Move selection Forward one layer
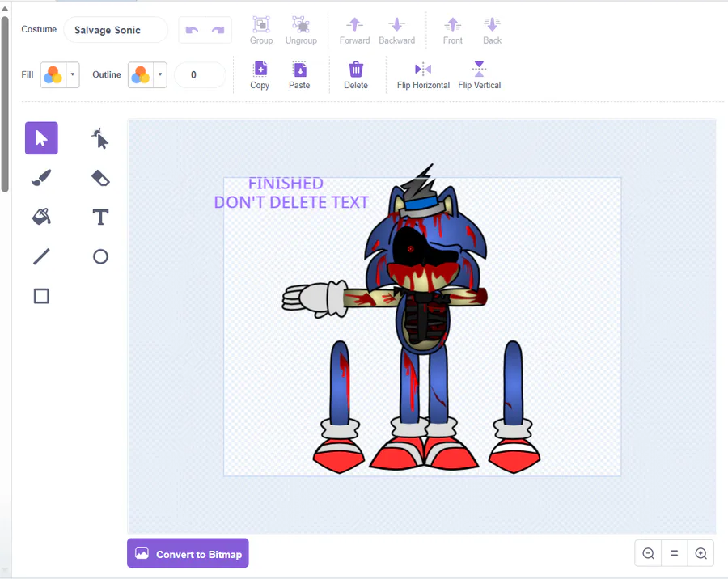 (x=355, y=31)
